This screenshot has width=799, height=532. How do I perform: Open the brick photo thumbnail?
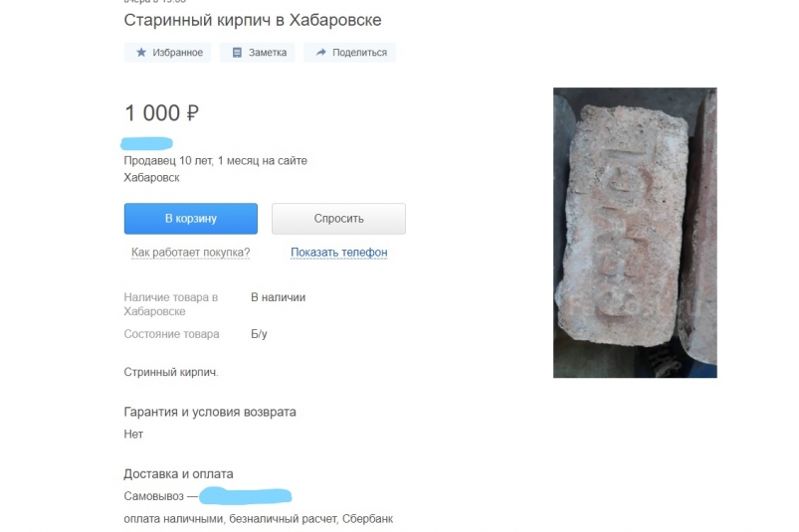tap(635, 233)
